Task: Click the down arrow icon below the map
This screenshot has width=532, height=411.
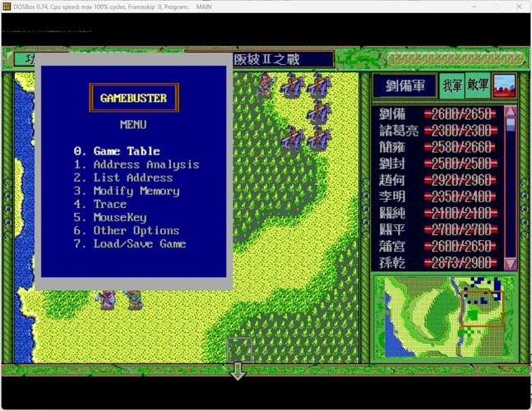Action: [x=238, y=371]
